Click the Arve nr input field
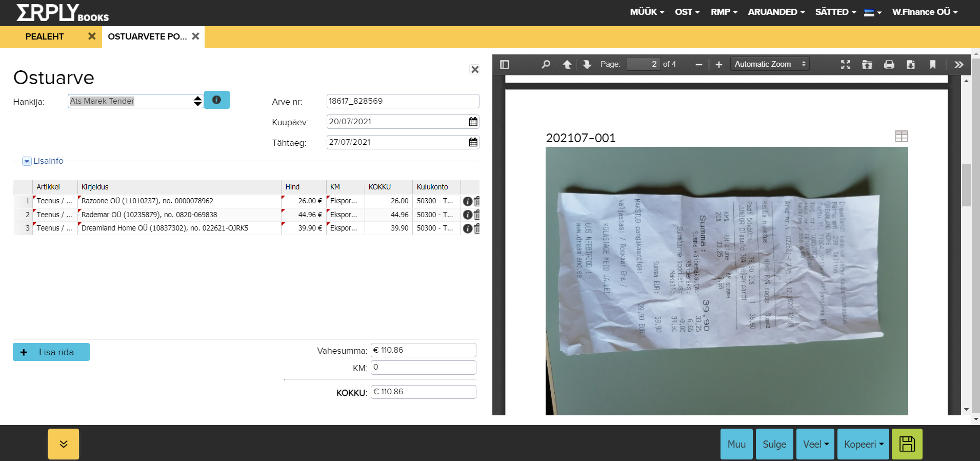 coord(403,101)
